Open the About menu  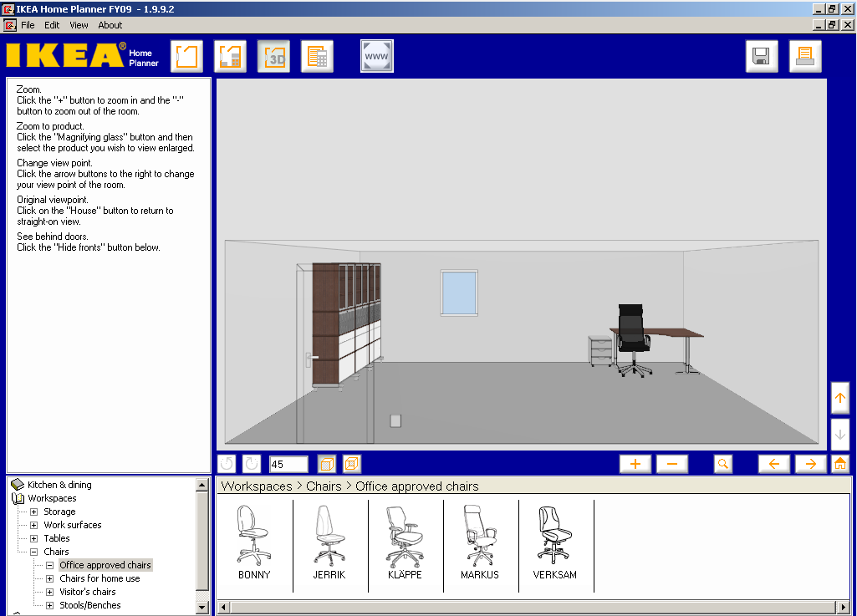[110, 25]
